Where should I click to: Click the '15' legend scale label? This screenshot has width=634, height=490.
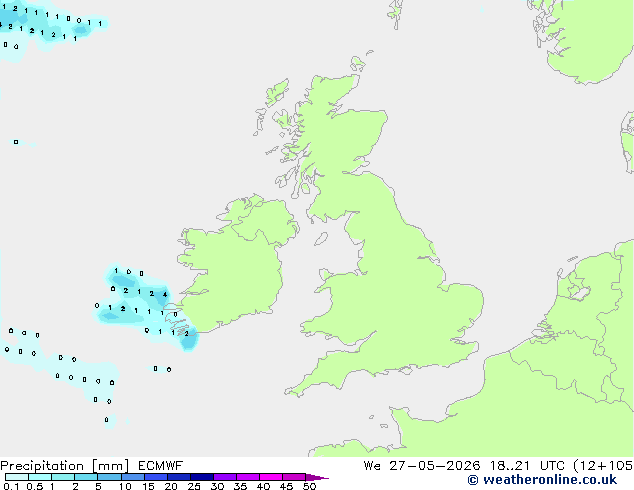pos(148,486)
